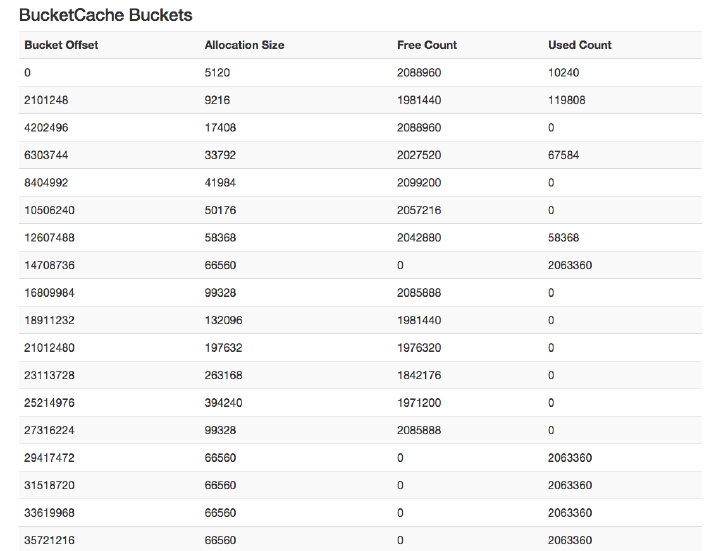This screenshot has height=551, width=721.
Task: Select free count value 2027520
Action: tap(419, 155)
